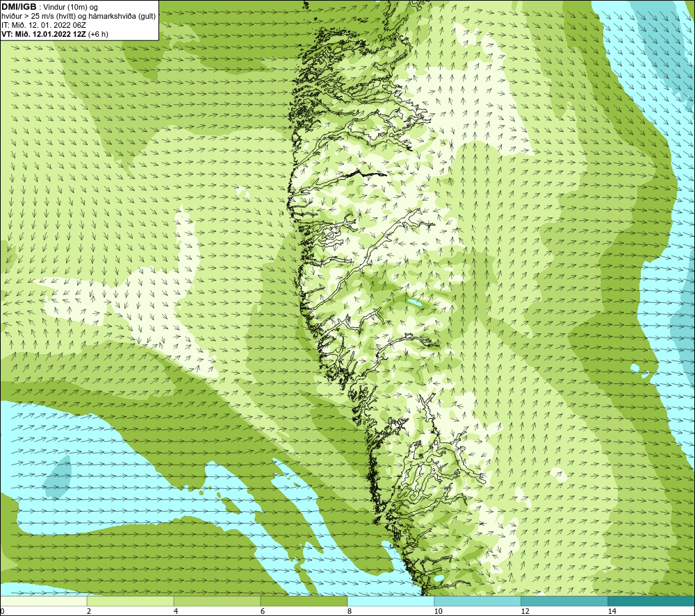Image resolution: width=695 pixels, height=616 pixels.
Task: Click the legend label '12'
Action: (x=525, y=611)
